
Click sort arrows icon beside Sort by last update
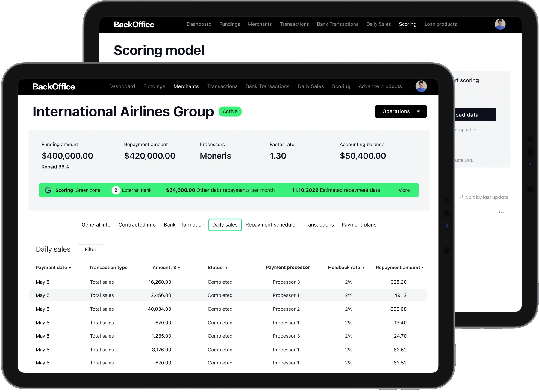(x=461, y=197)
